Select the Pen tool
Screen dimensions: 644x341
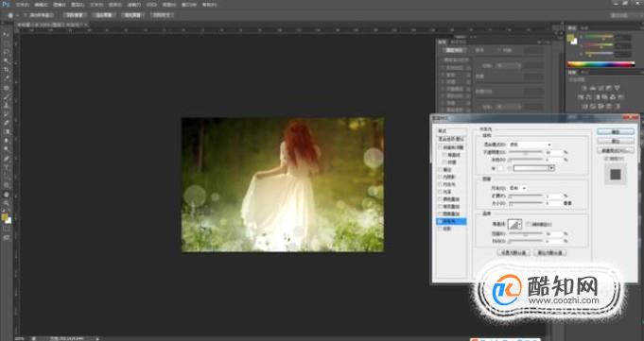(7, 159)
